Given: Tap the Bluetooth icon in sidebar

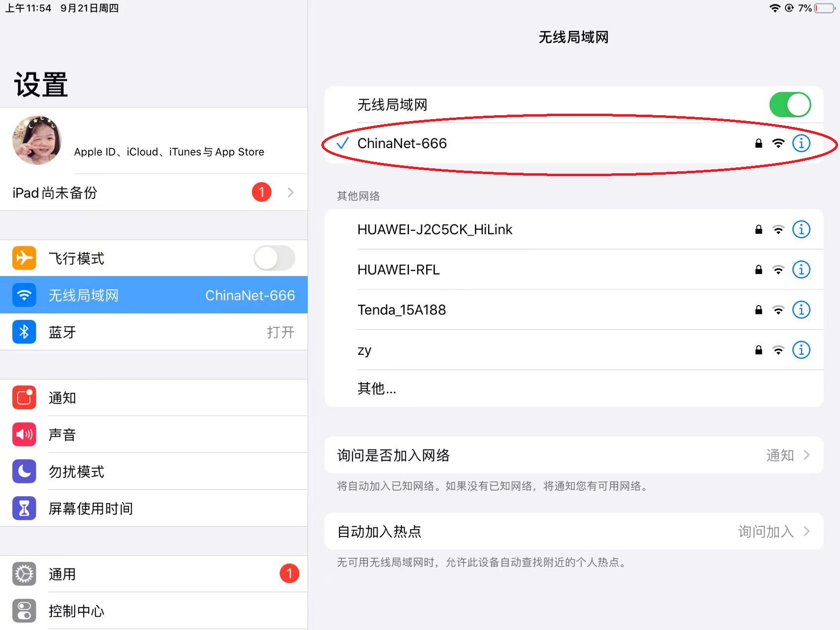Looking at the screenshot, I should click(x=24, y=332).
